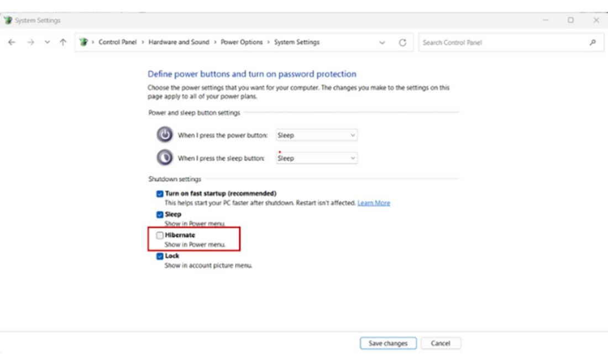The height and width of the screenshot is (364, 608).
Task: Open the recent locations dropdown arrow
Action: point(47,43)
